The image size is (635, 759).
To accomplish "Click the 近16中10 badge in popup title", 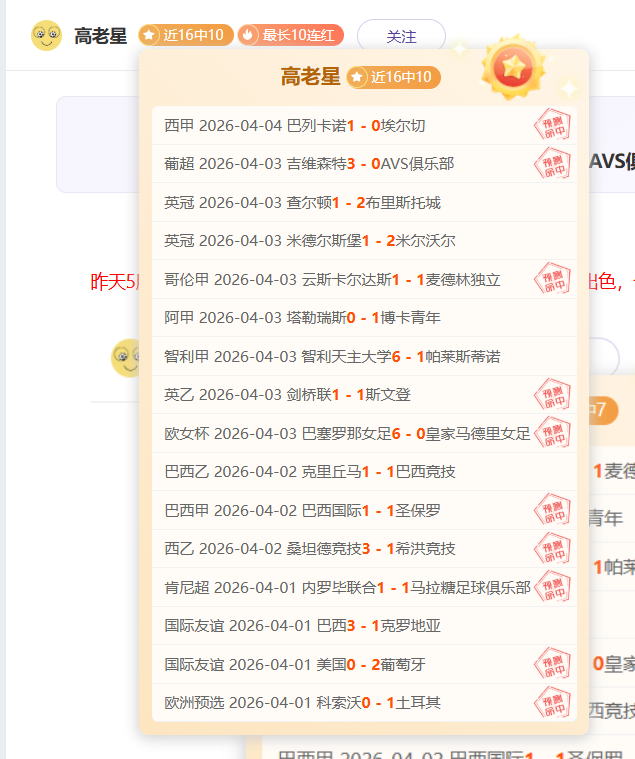I will (x=394, y=77).
